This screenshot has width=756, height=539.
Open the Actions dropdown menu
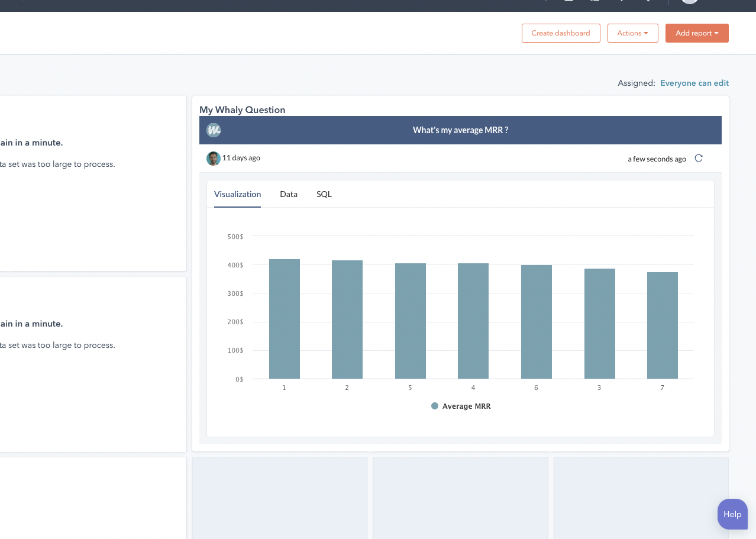[632, 33]
